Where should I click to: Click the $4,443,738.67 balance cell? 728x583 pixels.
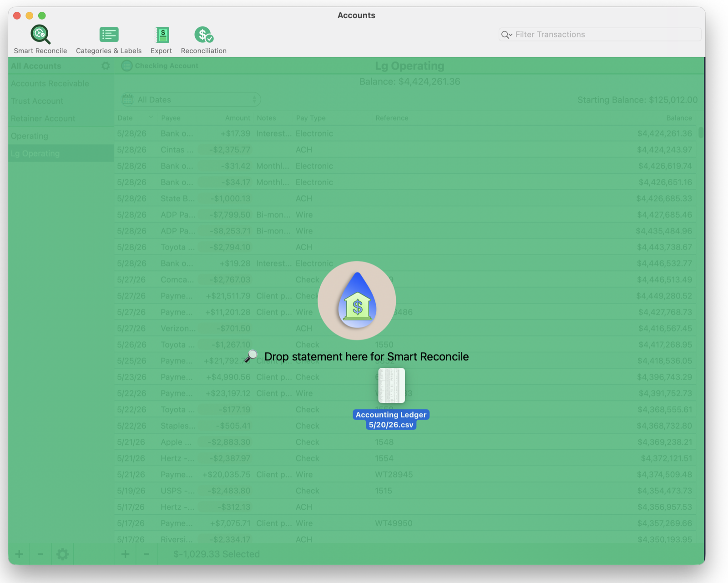(664, 247)
